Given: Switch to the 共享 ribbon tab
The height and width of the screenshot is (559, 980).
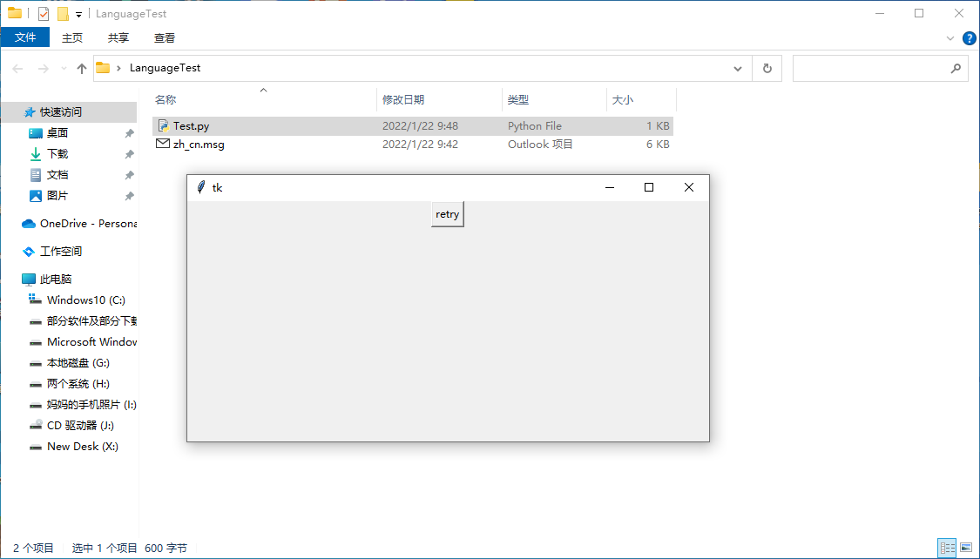Looking at the screenshot, I should coord(118,37).
